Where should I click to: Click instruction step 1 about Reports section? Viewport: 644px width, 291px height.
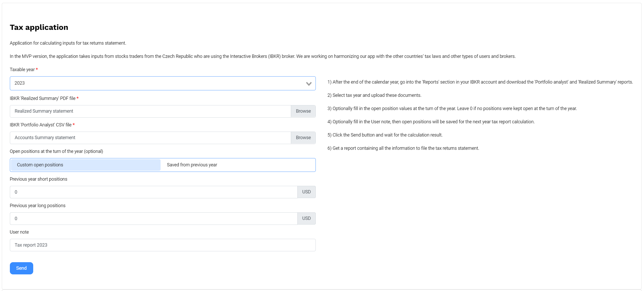480,82
